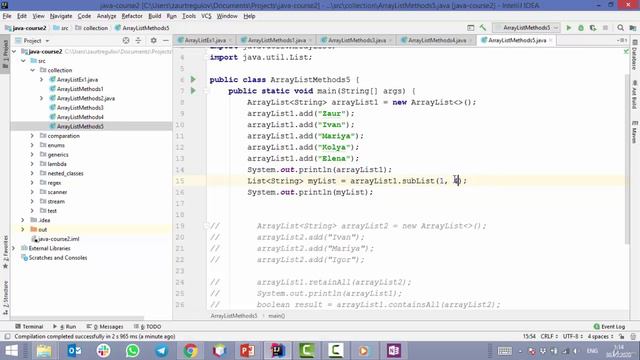Screen dimensions: 640x360
Task: Toggle the Maven side panel
Action: [x=635, y=131]
